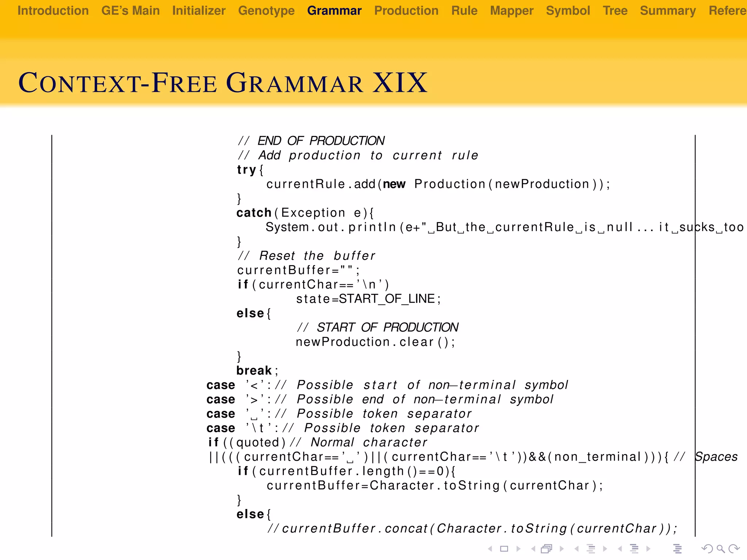Open the GE's Main section
Screen dimensions: 747x560
(x=131, y=11)
